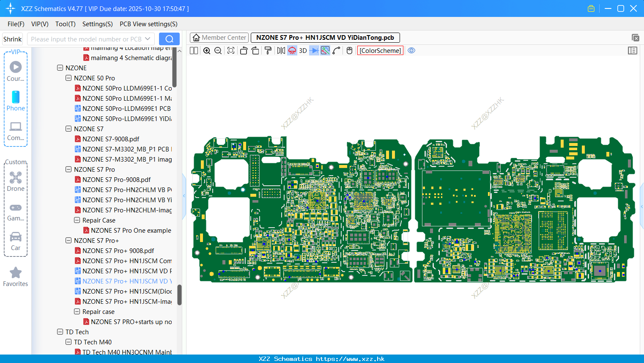Go to Member Center
The width and height of the screenshot is (644, 363).
tap(219, 38)
